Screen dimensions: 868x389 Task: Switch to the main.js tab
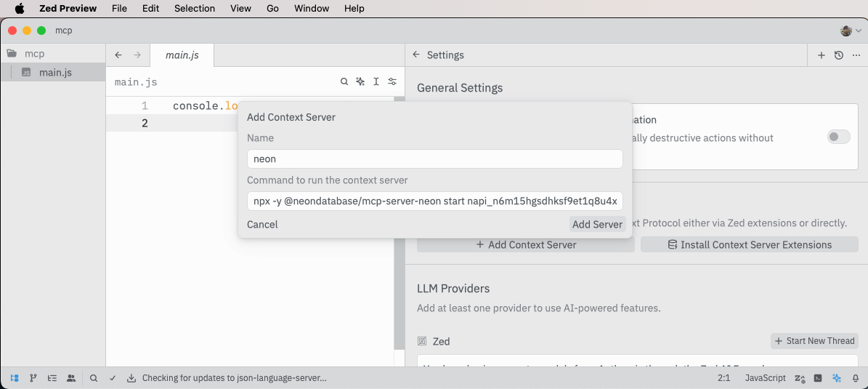pyautogui.click(x=182, y=55)
